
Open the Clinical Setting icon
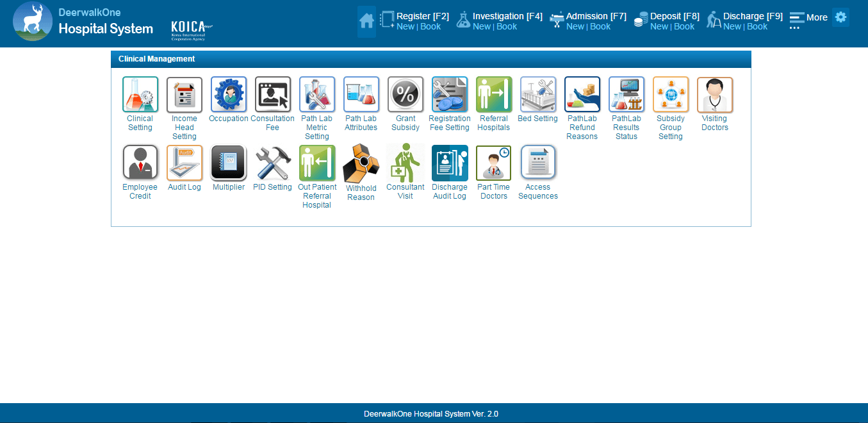140,95
